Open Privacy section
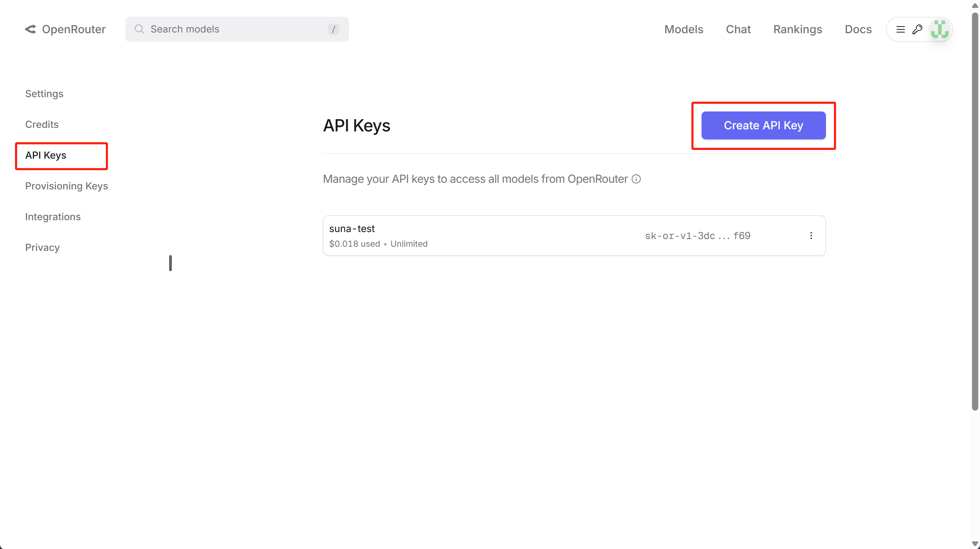This screenshot has height=549, width=980. [42, 248]
